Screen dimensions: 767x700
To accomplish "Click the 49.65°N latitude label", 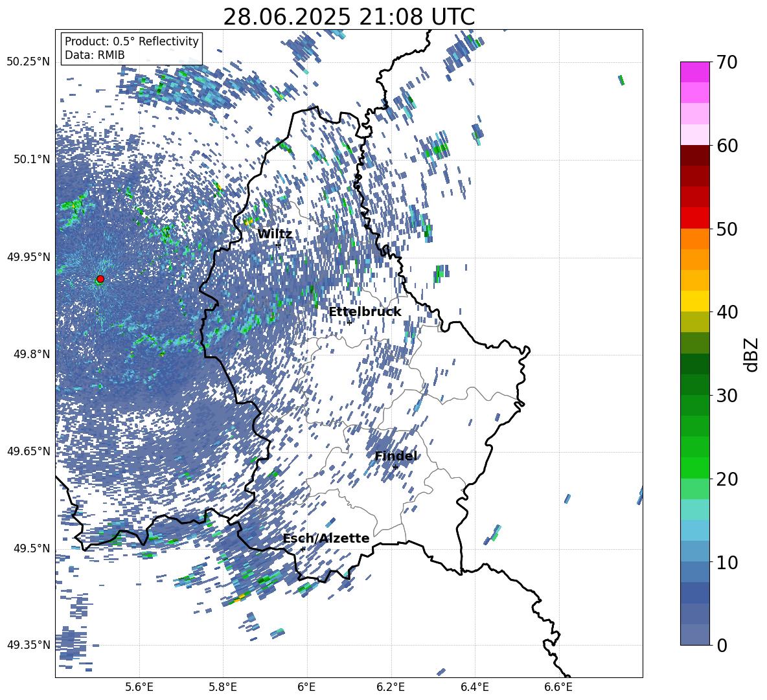I will [x=29, y=451].
